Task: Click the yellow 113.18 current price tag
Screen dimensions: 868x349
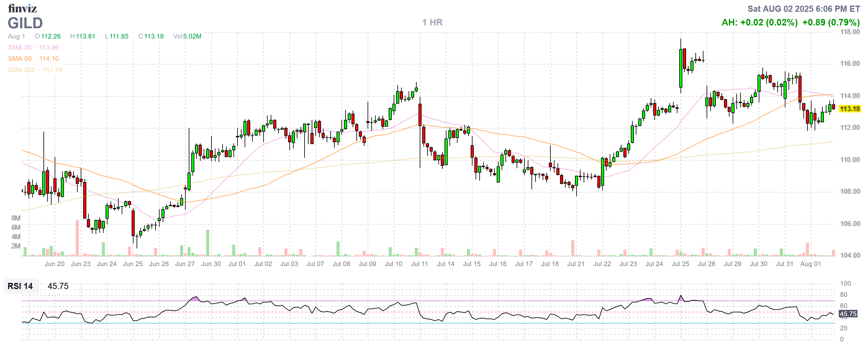Action: 849,109
